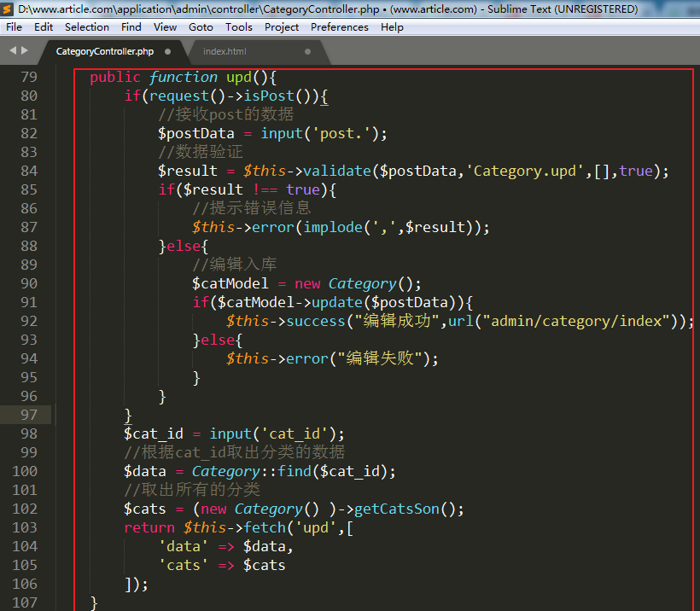The image size is (700, 611).
Task: Click the string 'cat_id' on line 98
Action: pos(295,434)
